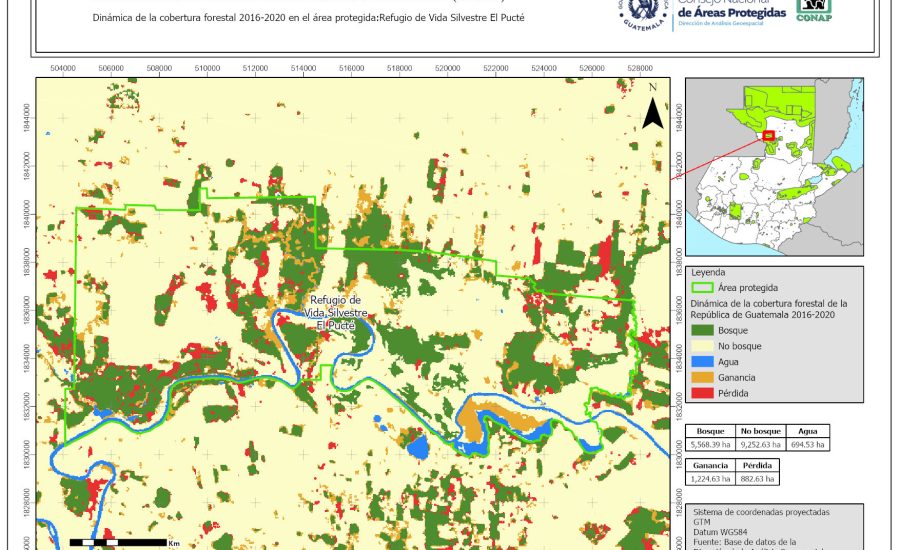The width and height of the screenshot is (900, 550).
Task: Open the Guatemala inset locator map
Action: point(773,168)
